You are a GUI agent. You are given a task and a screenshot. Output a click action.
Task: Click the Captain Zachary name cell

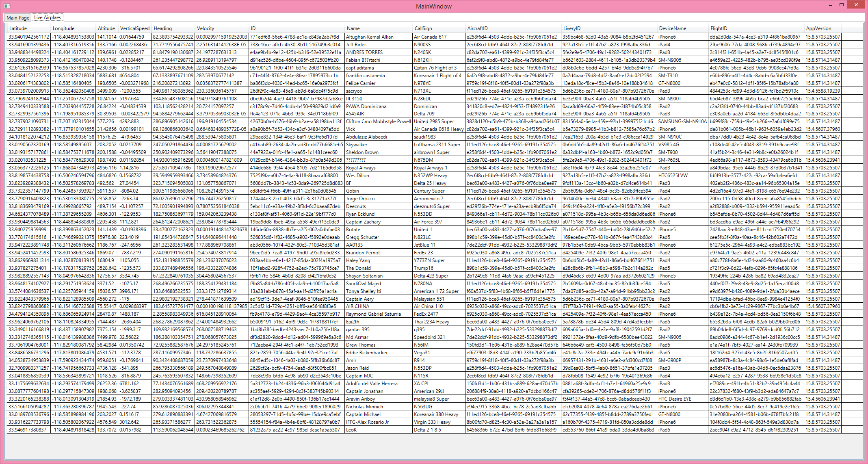click(x=363, y=222)
